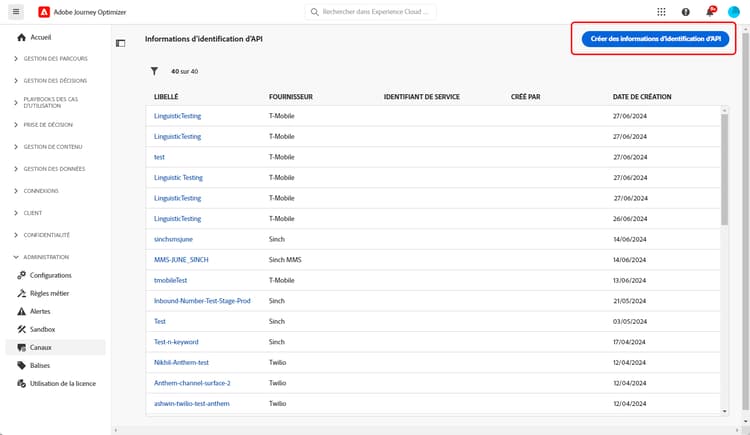Image resolution: width=750 pixels, height=435 pixels.
Task: Open the sinchsmsjune credential link
Action: click(173, 239)
